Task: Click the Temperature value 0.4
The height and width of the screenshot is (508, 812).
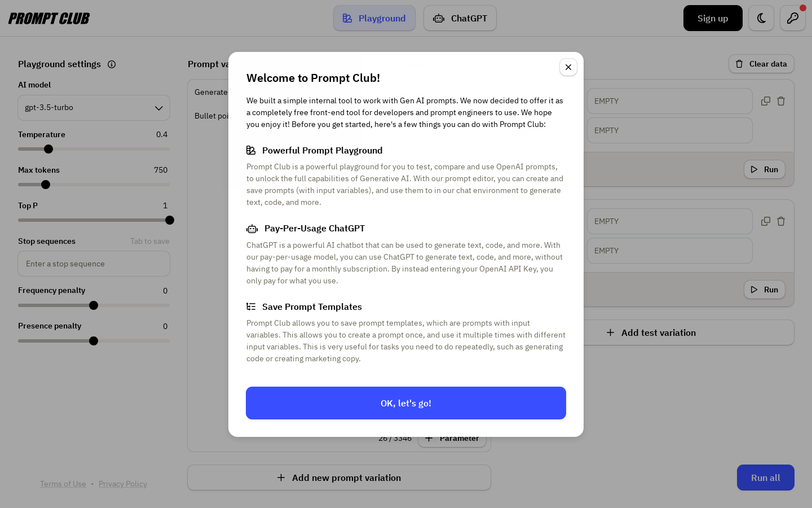Action: (x=162, y=134)
